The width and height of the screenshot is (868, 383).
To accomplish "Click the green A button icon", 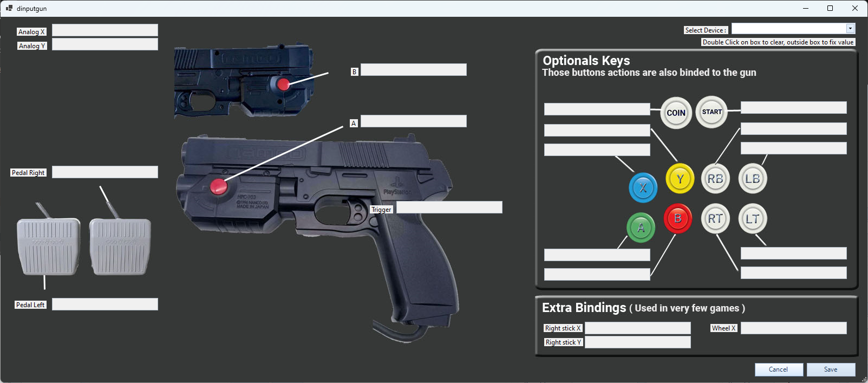I will tap(641, 228).
